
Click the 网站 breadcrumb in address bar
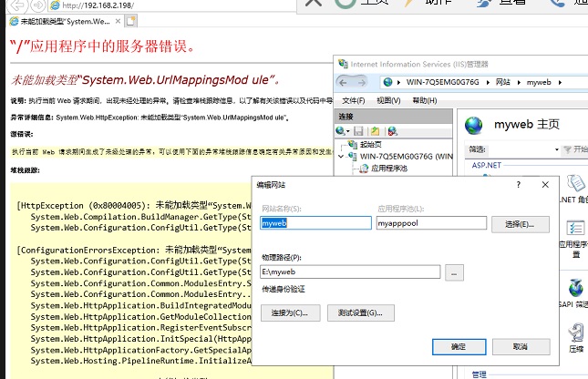coord(502,82)
